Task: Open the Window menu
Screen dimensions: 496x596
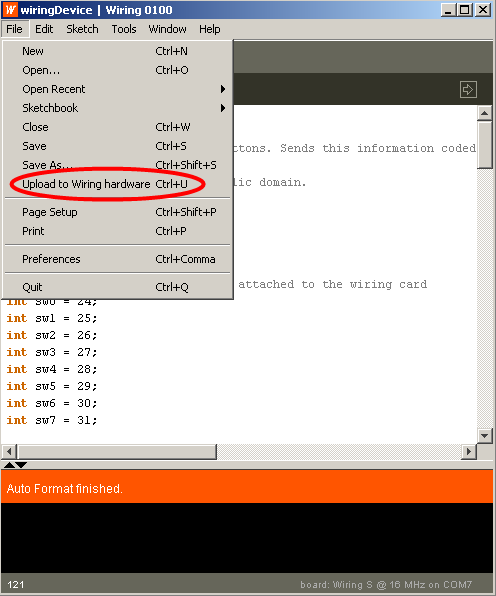Action: tap(168, 29)
